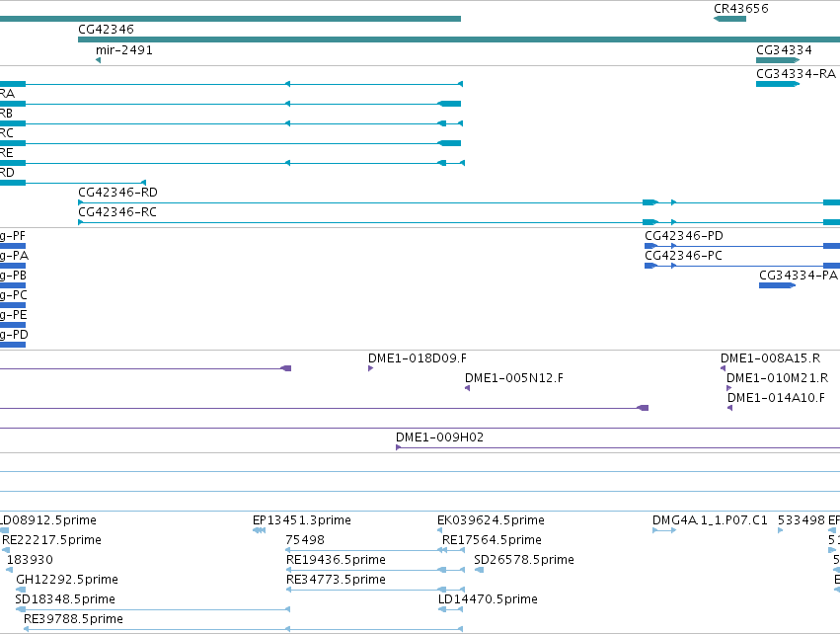The height and width of the screenshot is (634, 840).
Task: Select the DME1-018D09.F feature label
Action: click(418, 358)
